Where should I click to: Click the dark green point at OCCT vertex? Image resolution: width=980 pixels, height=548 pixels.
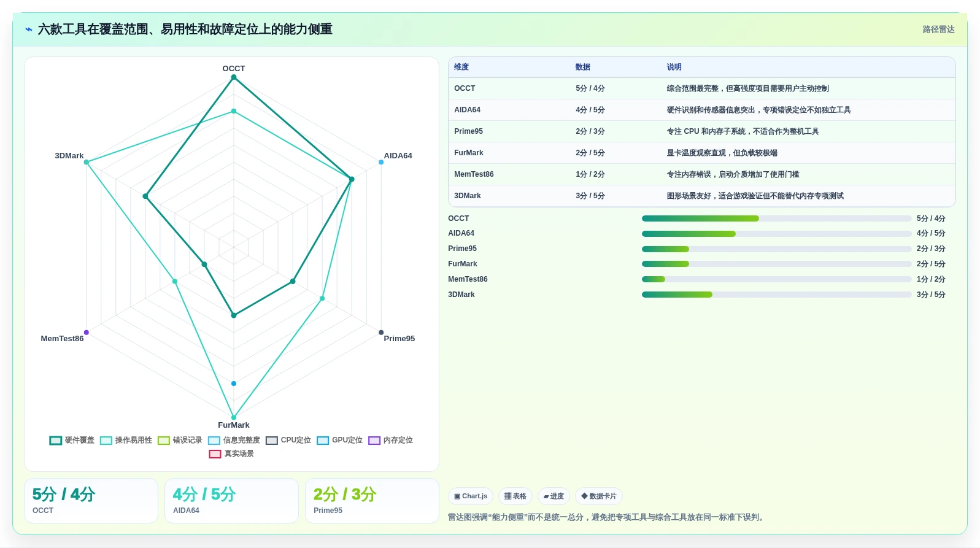pos(234,77)
